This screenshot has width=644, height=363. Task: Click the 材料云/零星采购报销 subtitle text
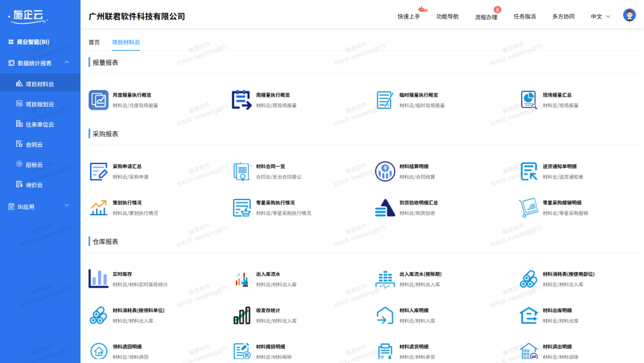pos(565,213)
